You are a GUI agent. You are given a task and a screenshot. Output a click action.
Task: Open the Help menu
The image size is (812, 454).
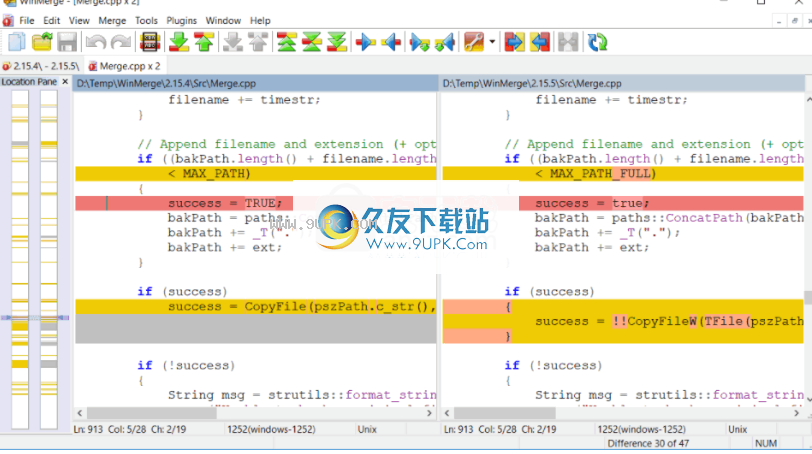tap(260, 21)
